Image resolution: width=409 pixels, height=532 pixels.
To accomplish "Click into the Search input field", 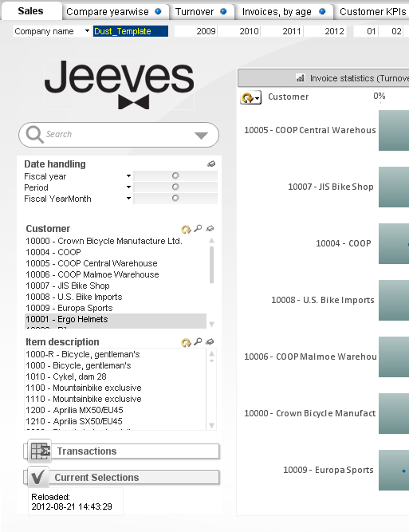I will coord(119,135).
